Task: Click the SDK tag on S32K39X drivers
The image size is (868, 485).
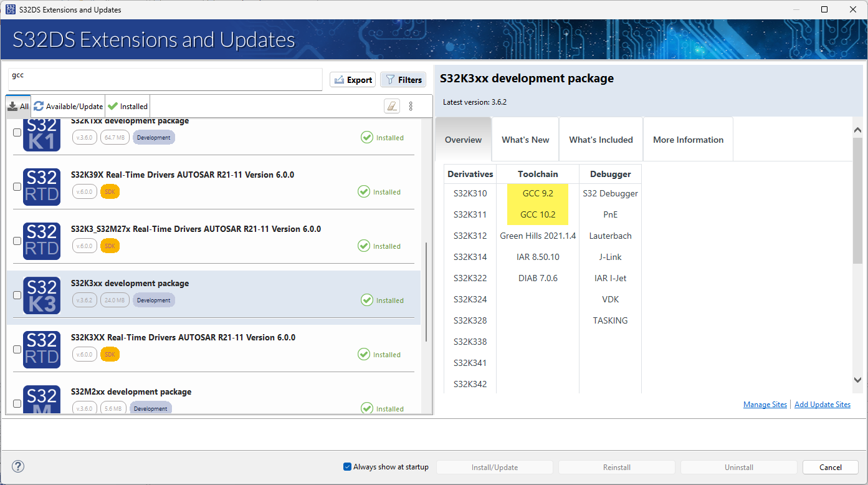Action: [110, 191]
